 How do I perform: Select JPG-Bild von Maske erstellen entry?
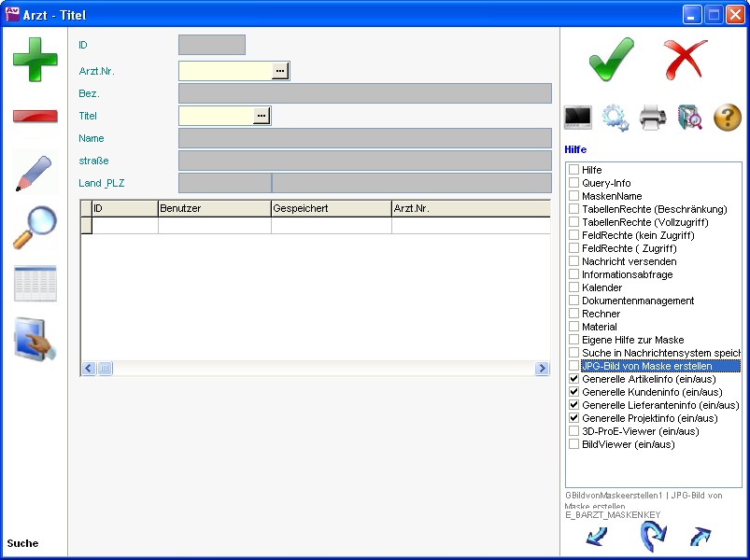click(x=646, y=366)
